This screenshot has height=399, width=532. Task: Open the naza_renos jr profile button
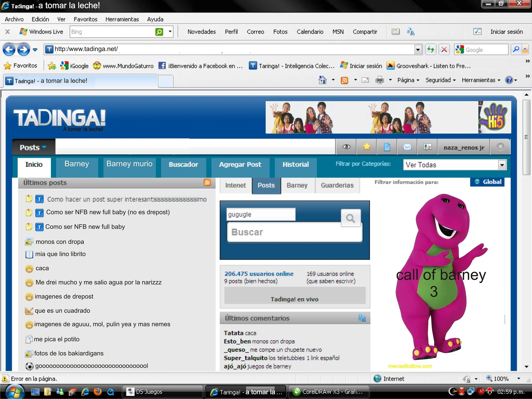464,147
